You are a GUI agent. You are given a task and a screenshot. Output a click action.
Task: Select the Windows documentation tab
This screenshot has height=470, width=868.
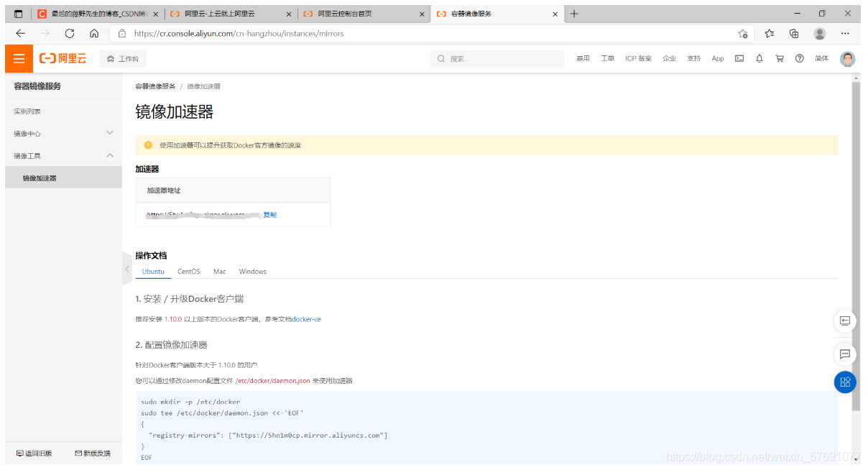coord(252,272)
